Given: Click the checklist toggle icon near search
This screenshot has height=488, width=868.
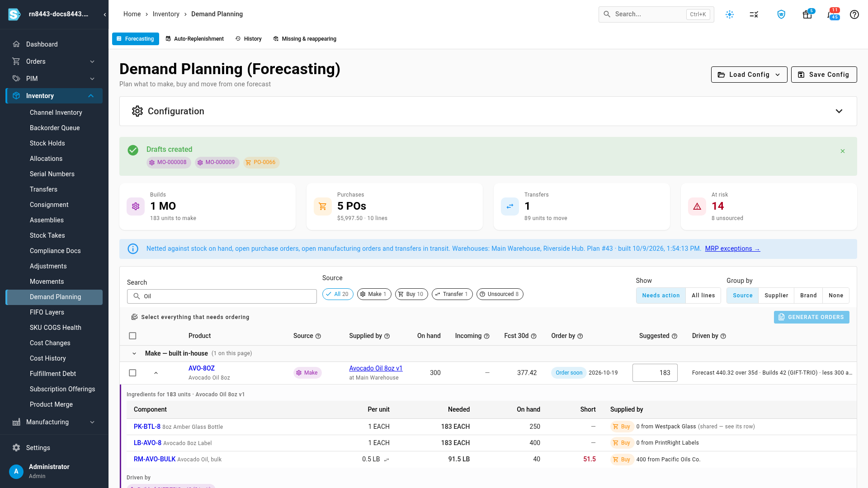Looking at the screenshot, I should [x=754, y=14].
